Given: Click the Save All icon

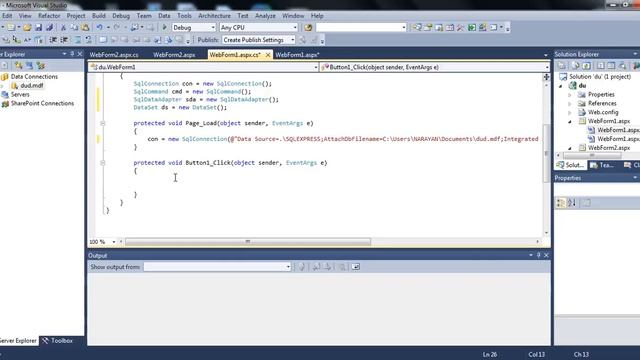Looking at the screenshot, I should click(49, 27).
